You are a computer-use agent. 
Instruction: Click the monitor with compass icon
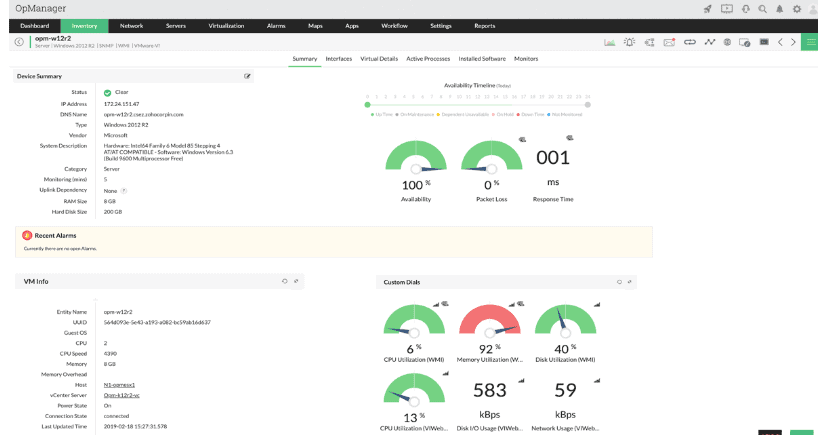pos(744,43)
